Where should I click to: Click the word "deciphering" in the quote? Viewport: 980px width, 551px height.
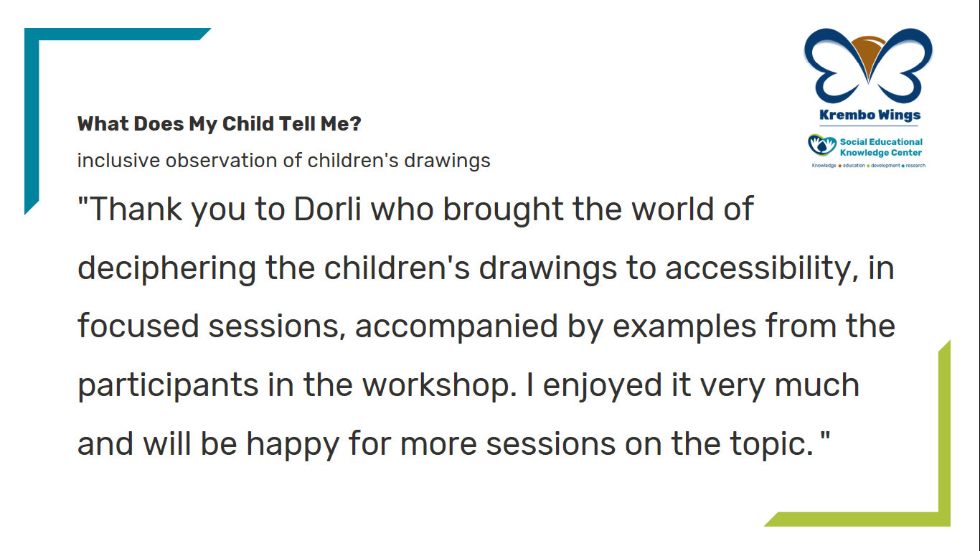pyautogui.click(x=167, y=268)
